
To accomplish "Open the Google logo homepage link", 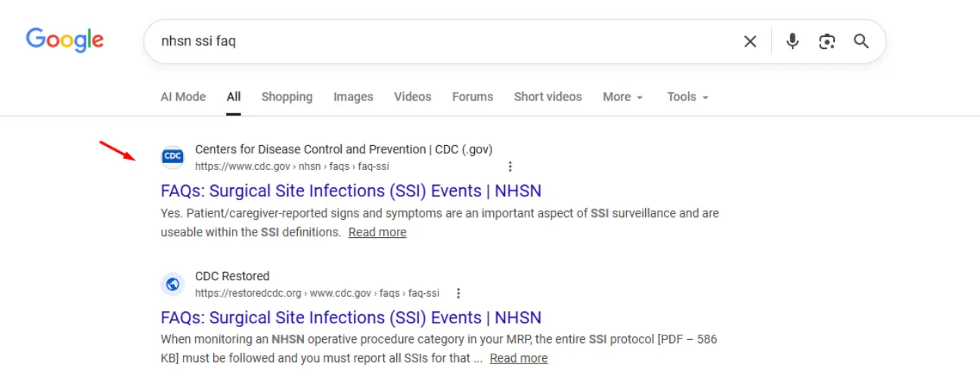I will 65,39.
